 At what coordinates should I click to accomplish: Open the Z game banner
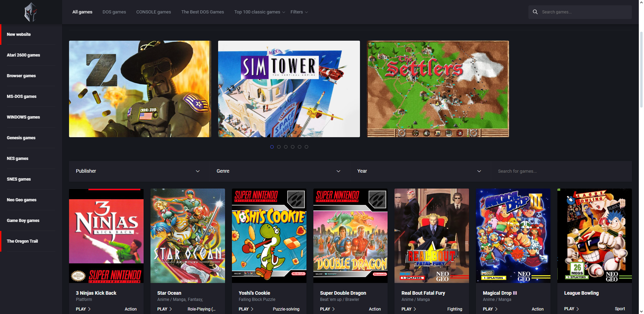[140, 89]
